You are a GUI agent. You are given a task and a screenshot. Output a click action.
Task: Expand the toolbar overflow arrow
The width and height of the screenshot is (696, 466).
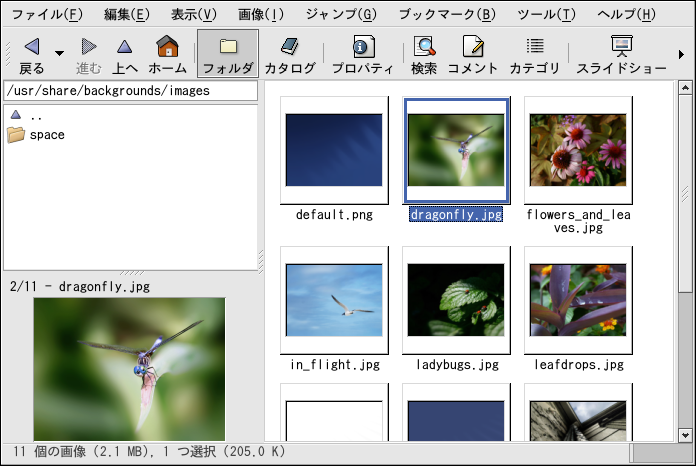pyautogui.click(x=682, y=54)
